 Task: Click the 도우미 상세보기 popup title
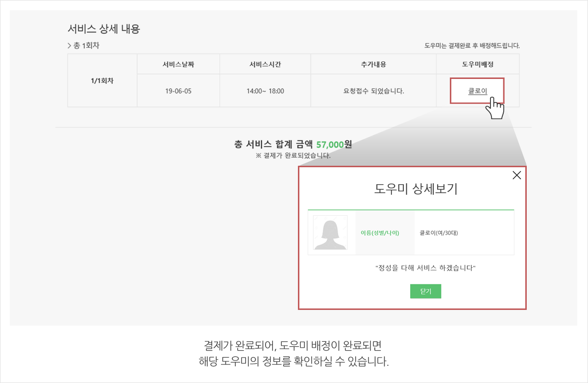[416, 189]
